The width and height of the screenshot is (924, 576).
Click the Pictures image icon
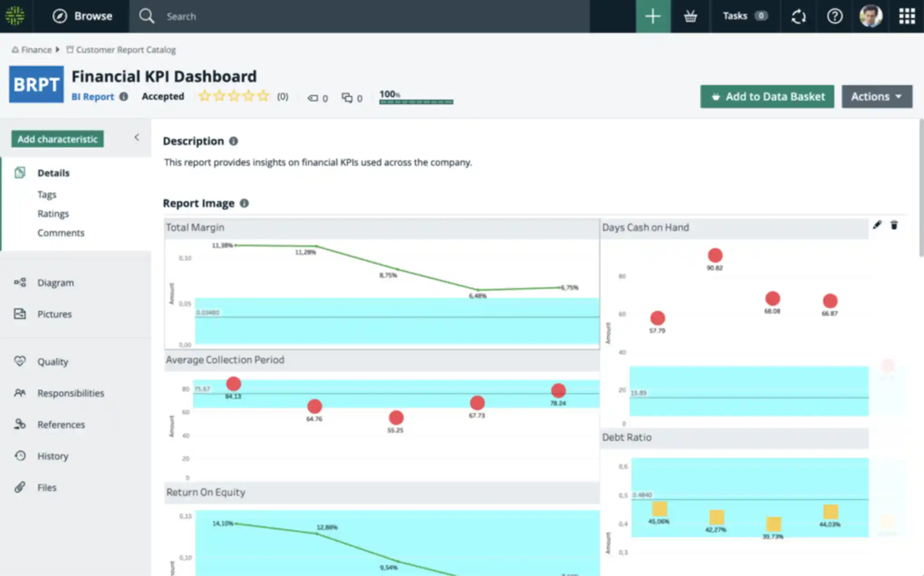pos(20,313)
